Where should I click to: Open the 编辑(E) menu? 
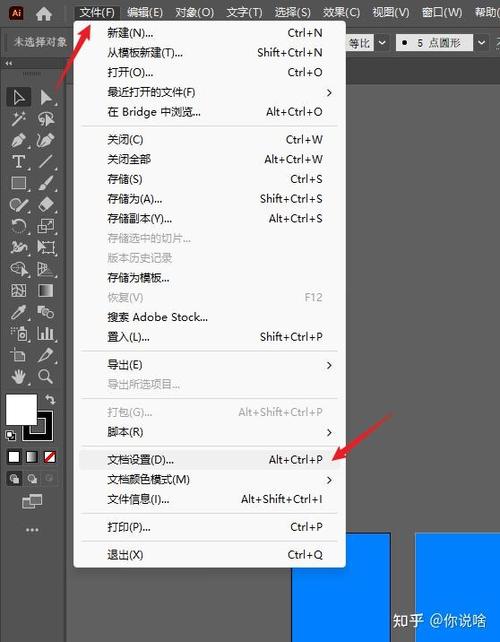click(x=145, y=13)
